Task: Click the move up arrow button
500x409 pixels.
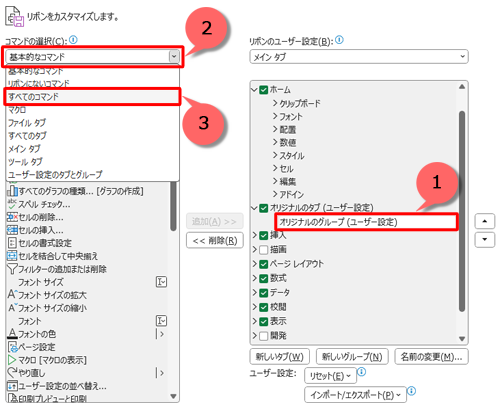Action: 485,221
